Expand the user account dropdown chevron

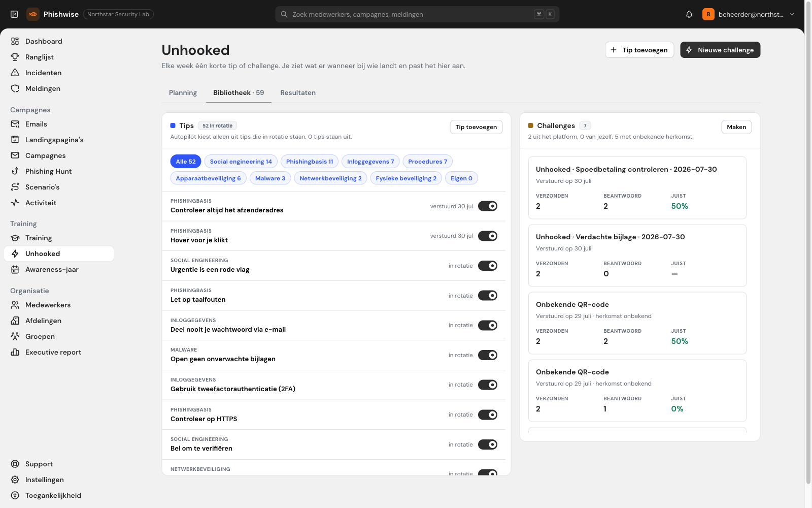792,14
